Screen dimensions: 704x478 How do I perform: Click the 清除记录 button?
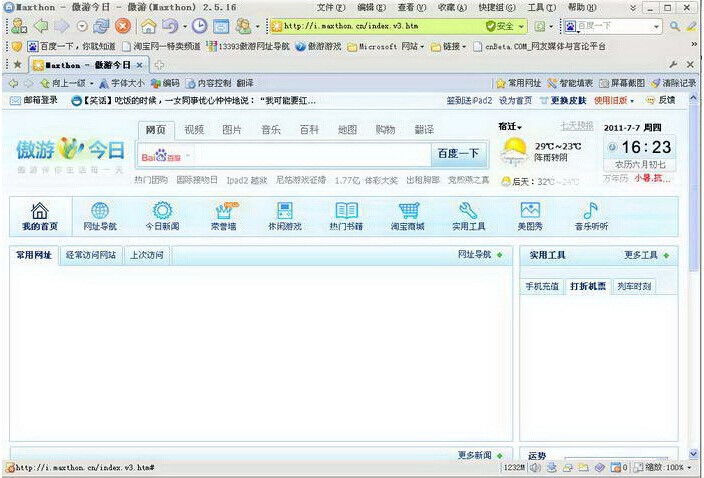673,83
